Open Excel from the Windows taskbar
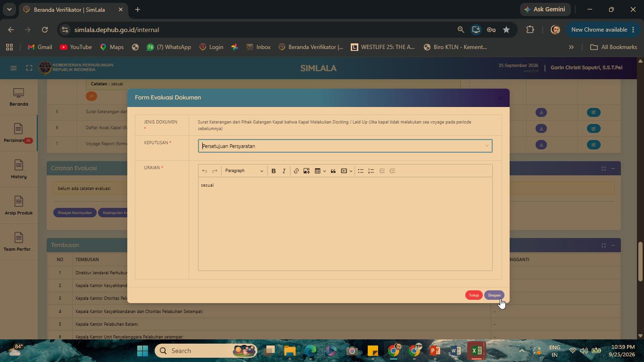The width and height of the screenshot is (644, 362). click(x=476, y=351)
